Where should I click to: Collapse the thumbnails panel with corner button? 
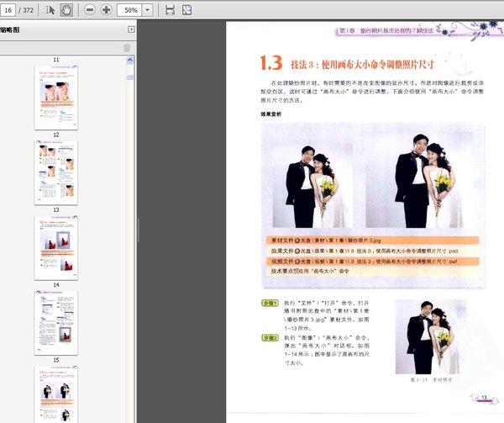pyautogui.click(x=131, y=29)
